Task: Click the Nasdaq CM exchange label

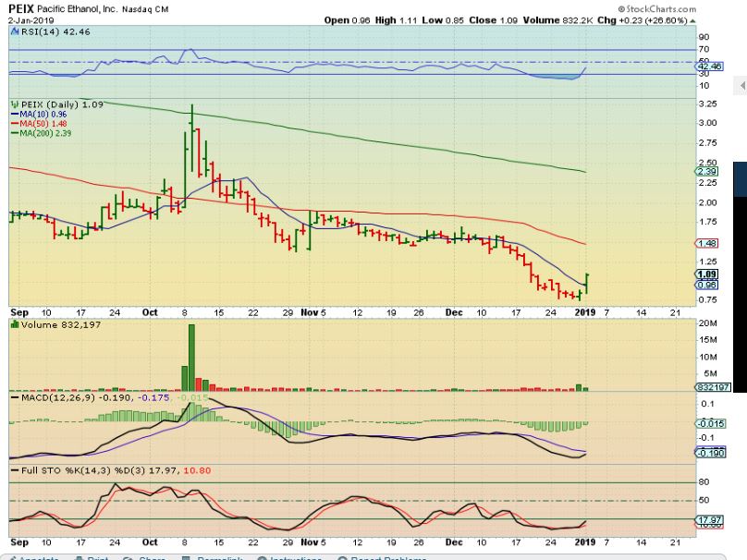Action: 145,9
